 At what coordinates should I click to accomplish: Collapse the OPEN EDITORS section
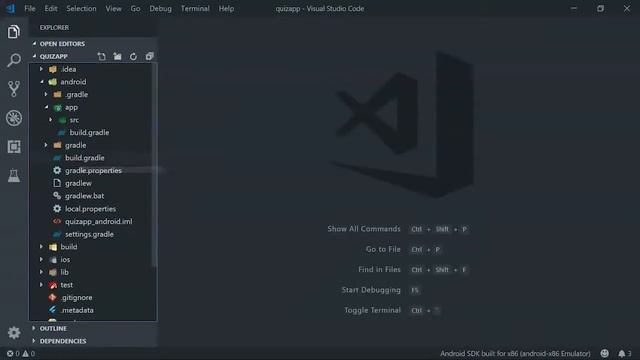(x=93, y=44)
